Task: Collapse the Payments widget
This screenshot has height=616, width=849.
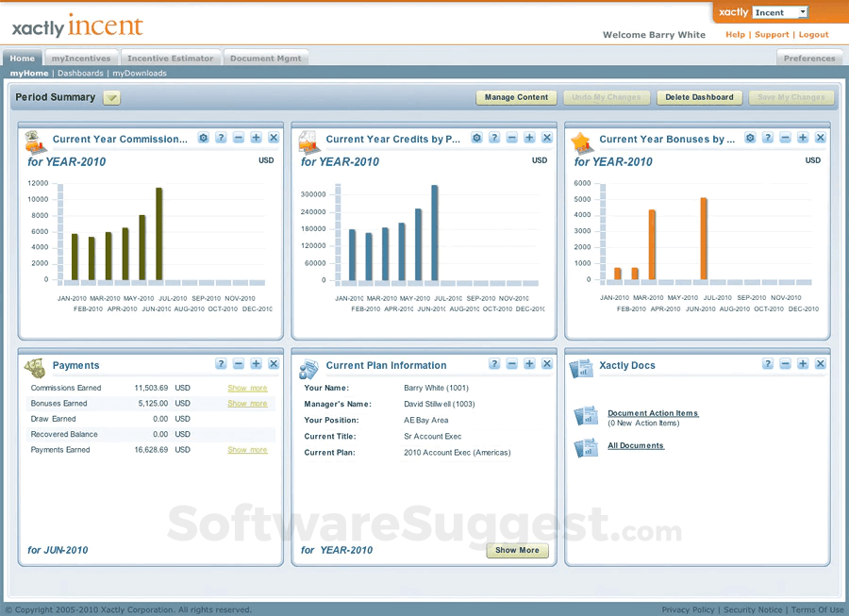Action: 239,363
